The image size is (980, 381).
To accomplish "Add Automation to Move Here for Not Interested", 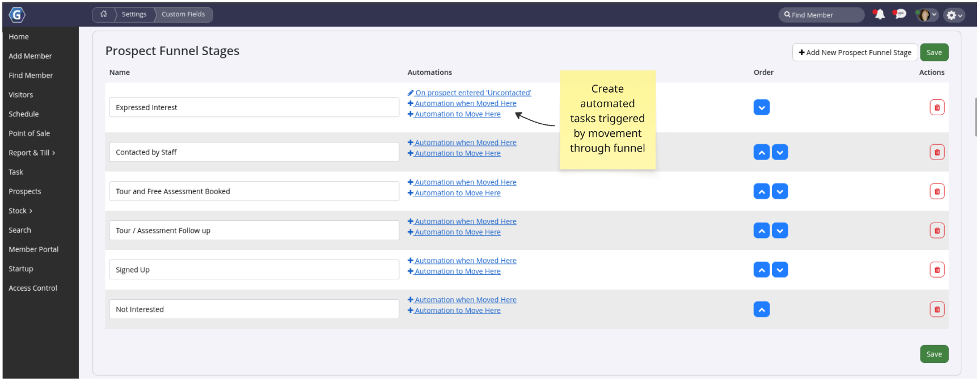I will point(454,311).
